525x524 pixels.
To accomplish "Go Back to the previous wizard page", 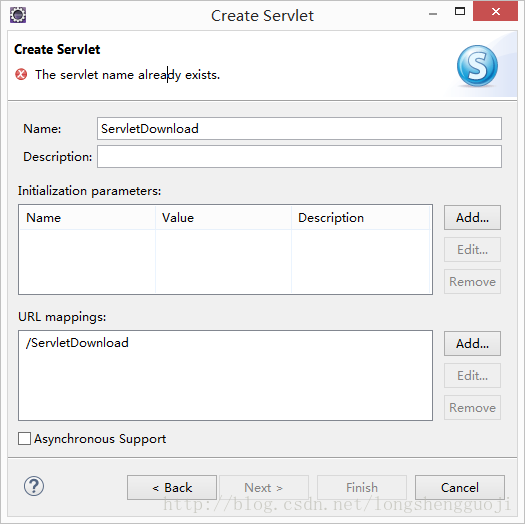I will coord(172,488).
